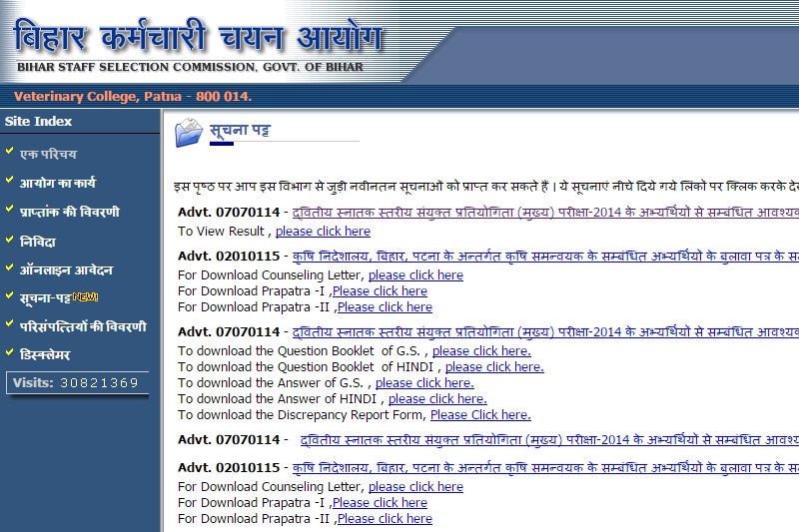Go to प्राप्तांक की विवरणी page
Viewport: 799px width, 532px height.
tap(69, 212)
